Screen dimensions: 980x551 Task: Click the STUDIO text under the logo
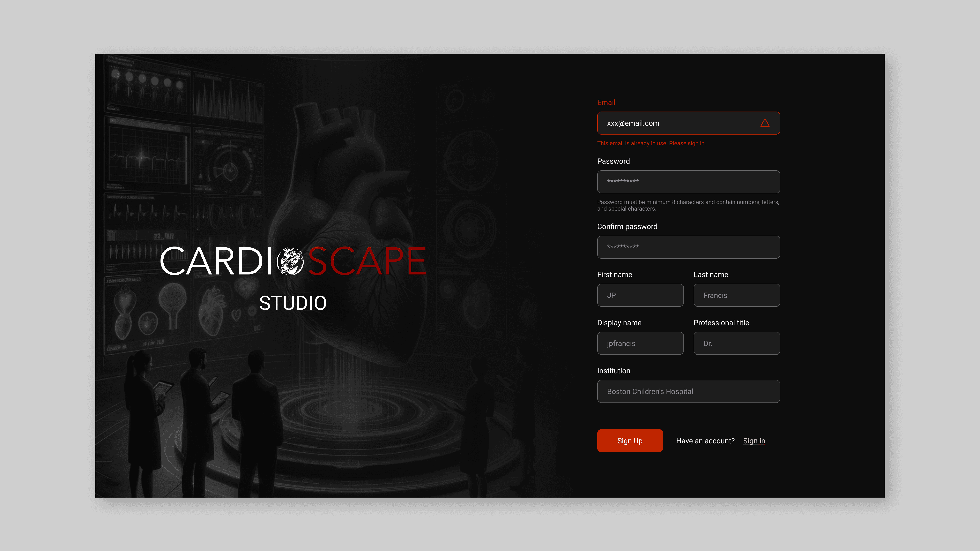point(293,303)
